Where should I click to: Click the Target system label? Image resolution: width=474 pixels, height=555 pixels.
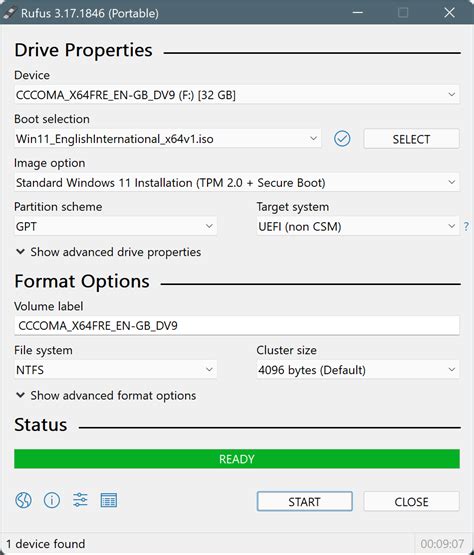pos(293,207)
